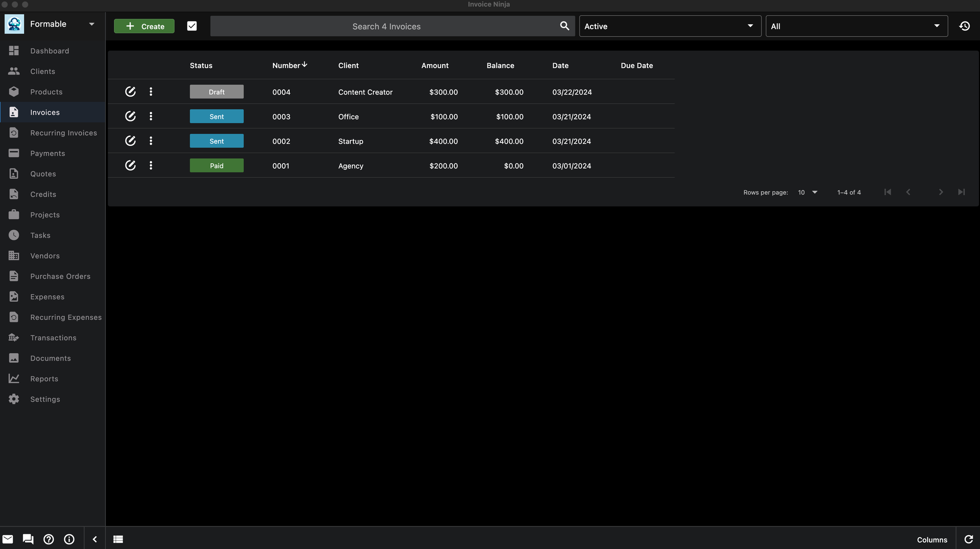The width and height of the screenshot is (980, 549).
Task: Toggle the bulk select checkbox
Action: click(192, 25)
